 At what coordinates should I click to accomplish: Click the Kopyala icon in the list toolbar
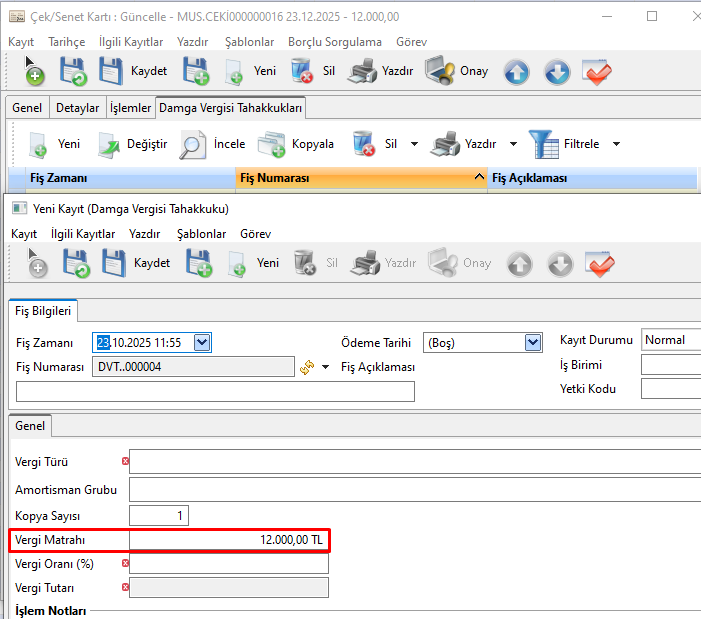click(x=271, y=144)
